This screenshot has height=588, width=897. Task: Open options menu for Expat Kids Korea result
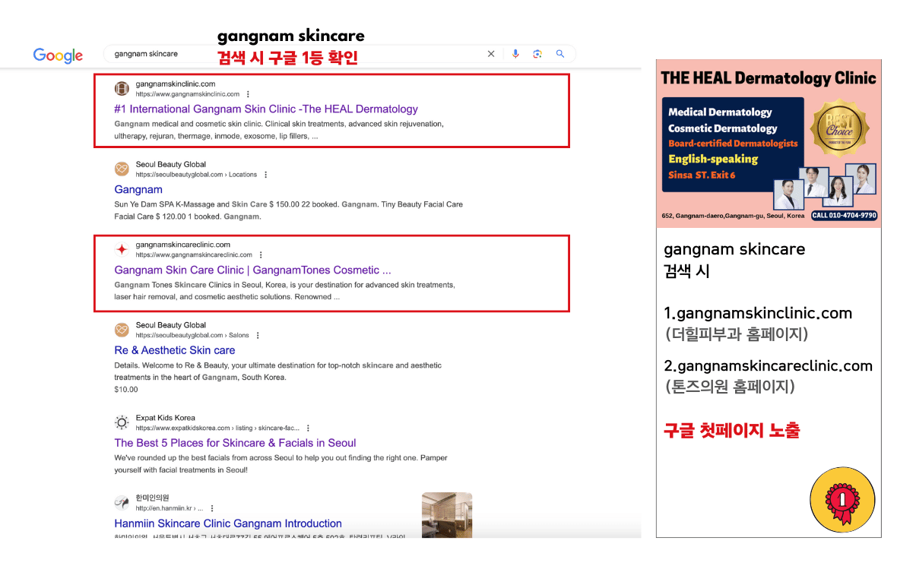pyautogui.click(x=308, y=428)
